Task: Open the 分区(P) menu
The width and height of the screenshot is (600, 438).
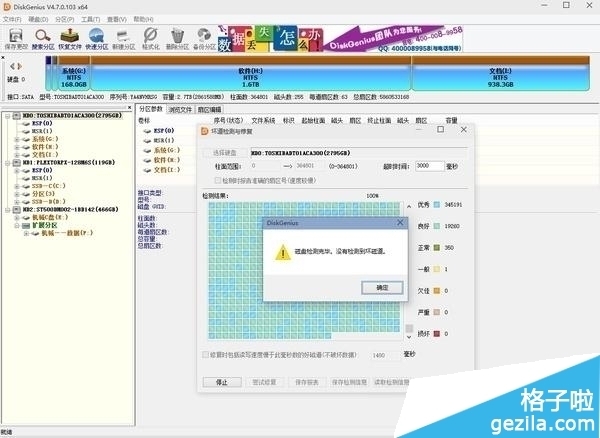Action: tap(64, 19)
